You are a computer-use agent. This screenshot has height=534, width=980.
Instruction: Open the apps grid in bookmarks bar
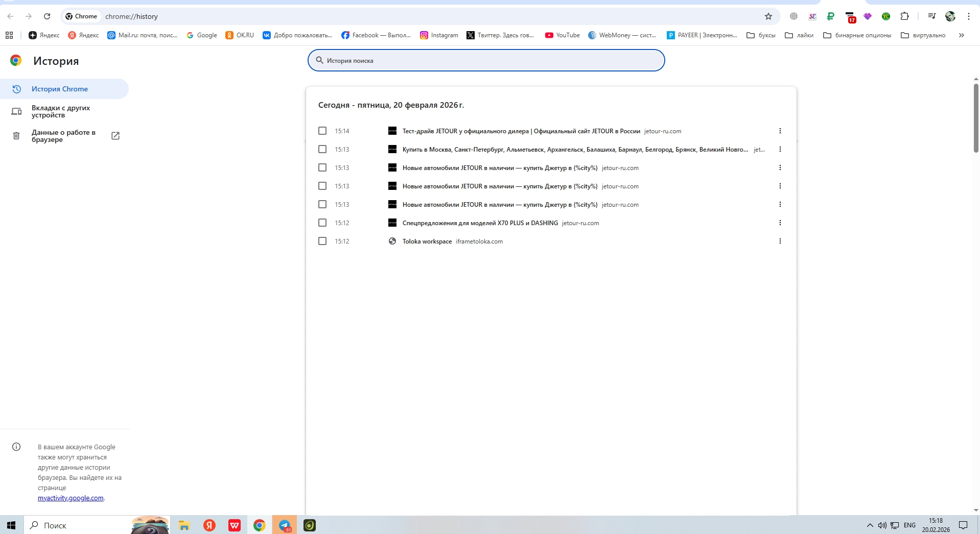coord(9,35)
